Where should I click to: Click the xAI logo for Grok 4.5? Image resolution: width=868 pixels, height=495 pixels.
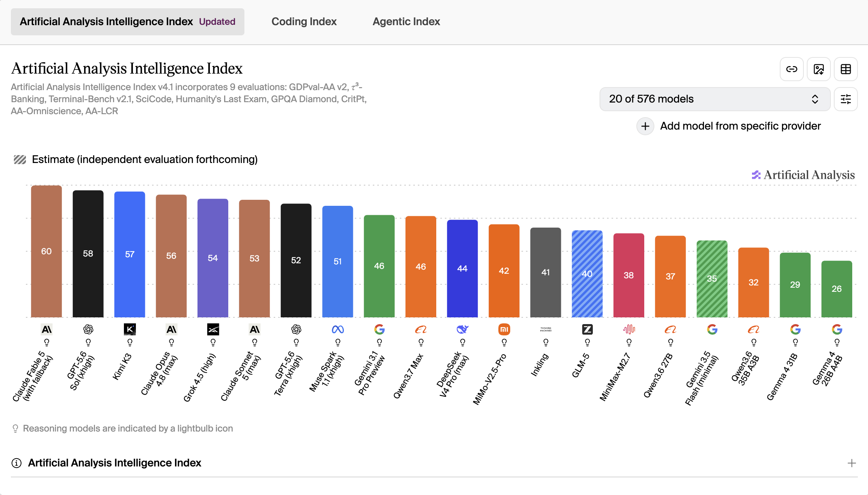pyautogui.click(x=213, y=329)
